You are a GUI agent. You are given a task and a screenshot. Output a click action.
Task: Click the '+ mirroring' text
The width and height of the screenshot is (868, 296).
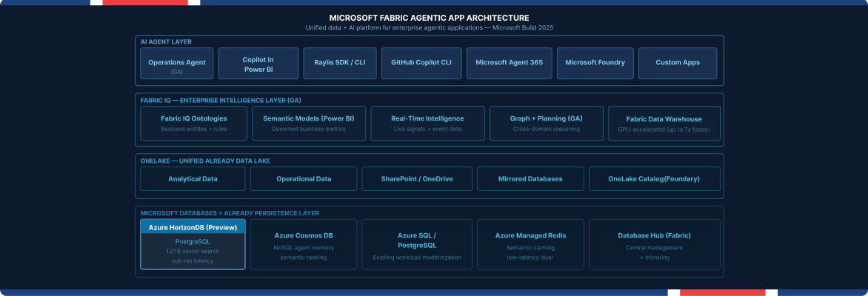coord(654,258)
